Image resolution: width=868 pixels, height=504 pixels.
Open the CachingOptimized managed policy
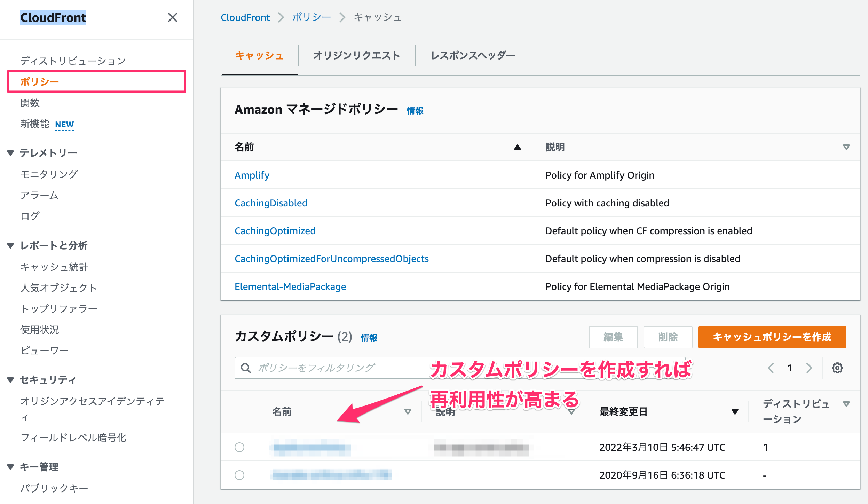point(275,231)
